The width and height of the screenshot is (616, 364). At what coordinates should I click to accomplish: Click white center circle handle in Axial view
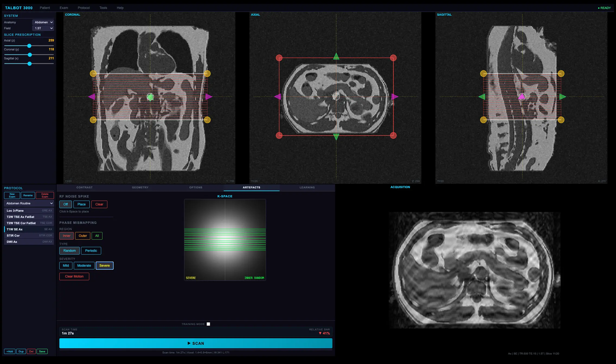tap(336, 96)
